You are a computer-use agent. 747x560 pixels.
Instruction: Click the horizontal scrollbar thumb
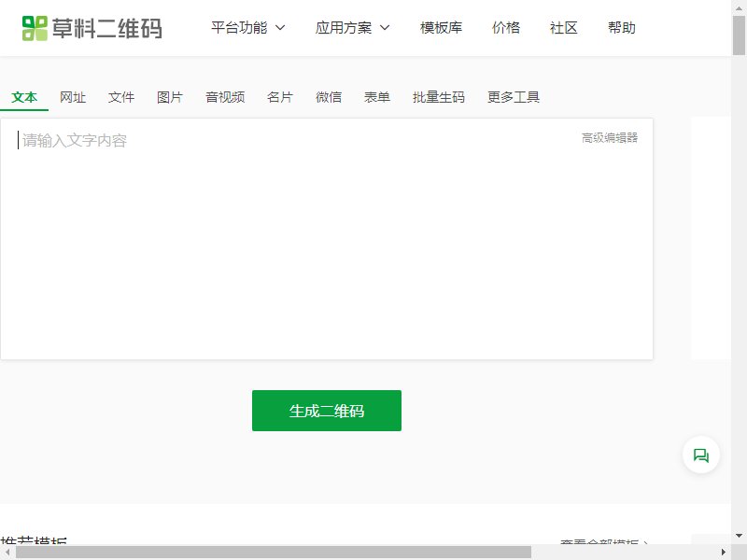click(274, 553)
